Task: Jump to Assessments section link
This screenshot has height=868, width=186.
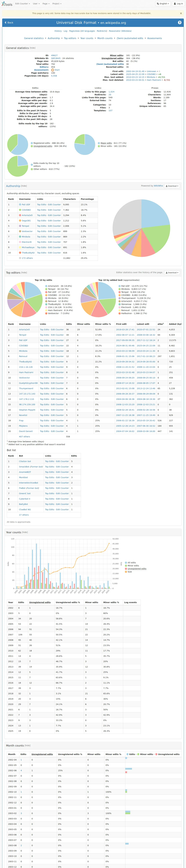Action: (155, 38)
